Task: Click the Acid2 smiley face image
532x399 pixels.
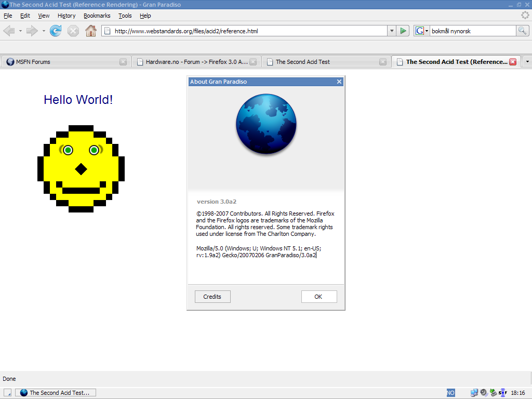Action: pos(81,169)
